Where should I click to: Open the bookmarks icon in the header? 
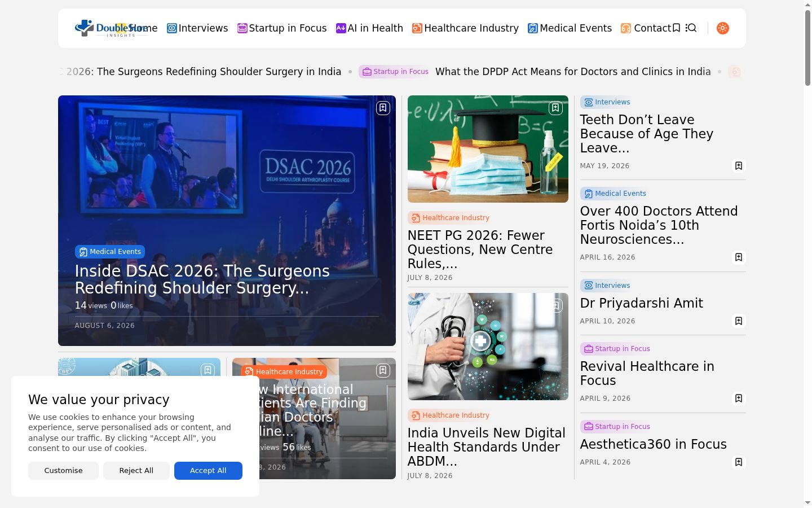(x=676, y=28)
